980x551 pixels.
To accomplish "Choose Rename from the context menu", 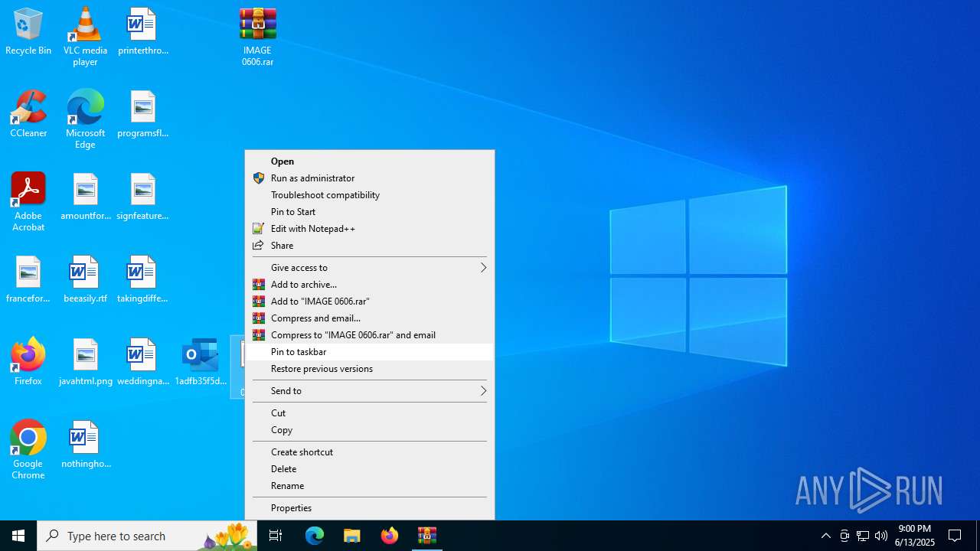I will [370, 486].
